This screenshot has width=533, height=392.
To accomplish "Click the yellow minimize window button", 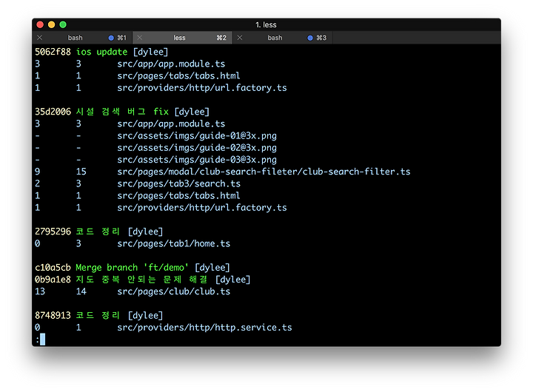I will click(51, 24).
